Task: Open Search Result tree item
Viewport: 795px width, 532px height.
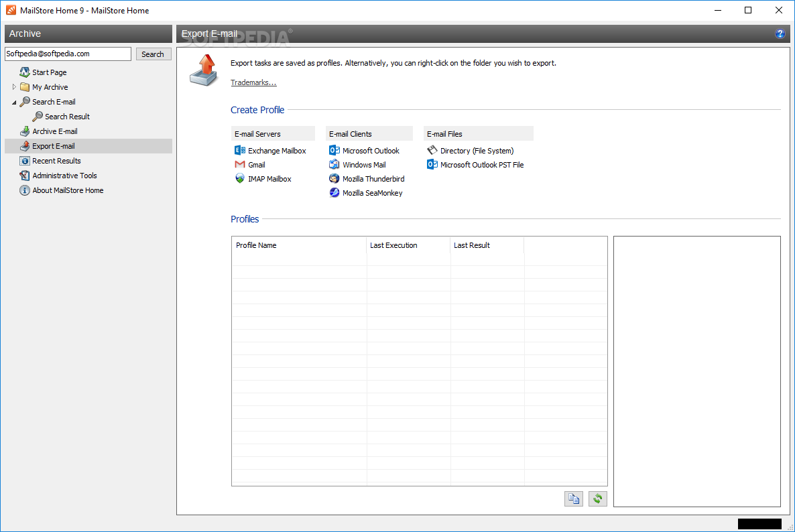Action: click(68, 117)
